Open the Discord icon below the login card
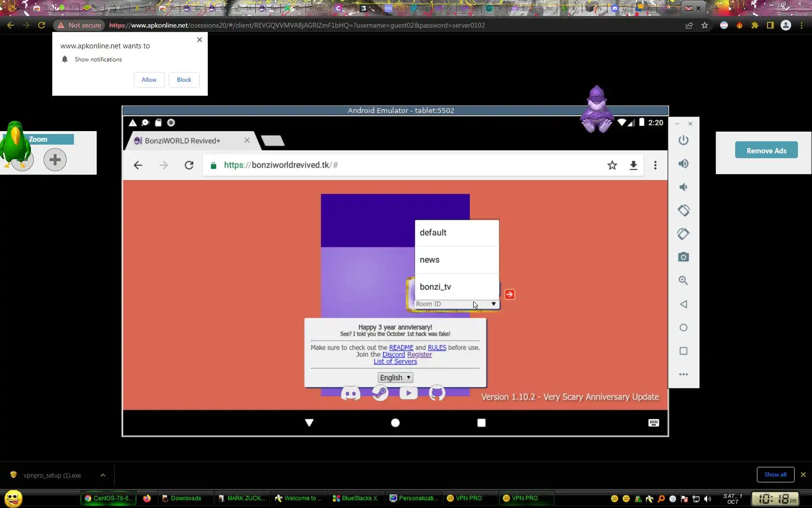The width and height of the screenshot is (812, 508). coord(350,393)
